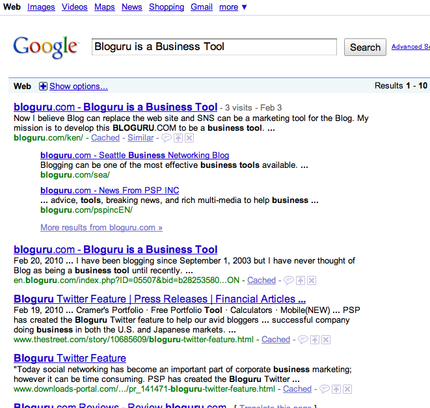Open Cached link for bloguru.com/ken/ result
Viewport: 430px width, 408px height.
click(x=105, y=138)
